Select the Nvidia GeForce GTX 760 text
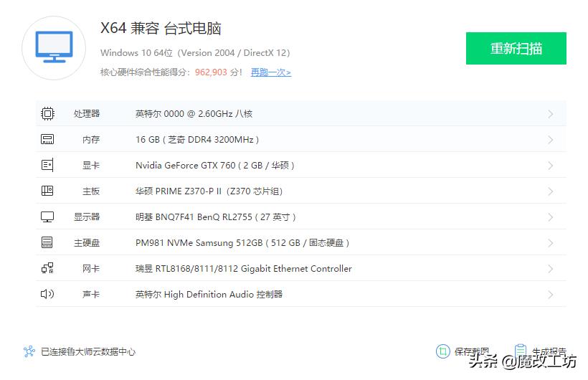 [x=215, y=166]
